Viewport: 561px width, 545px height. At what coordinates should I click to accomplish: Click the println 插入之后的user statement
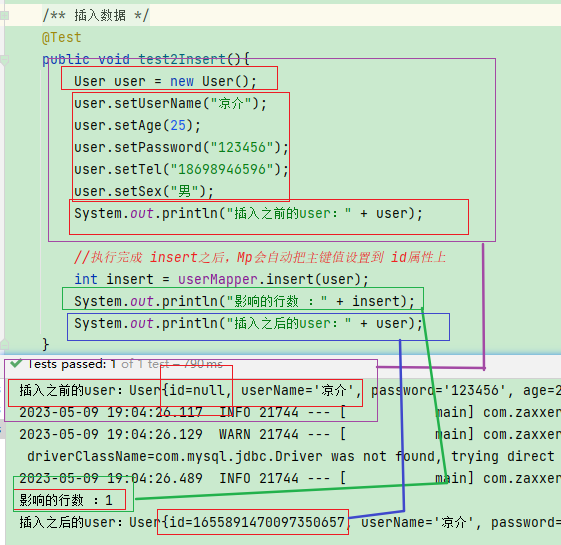coord(248,323)
